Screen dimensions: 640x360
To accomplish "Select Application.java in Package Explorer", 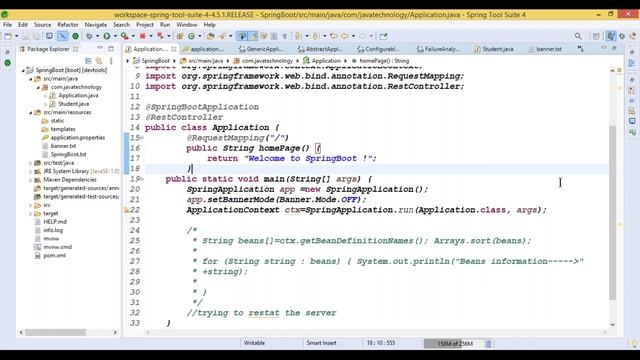I will point(78,96).
